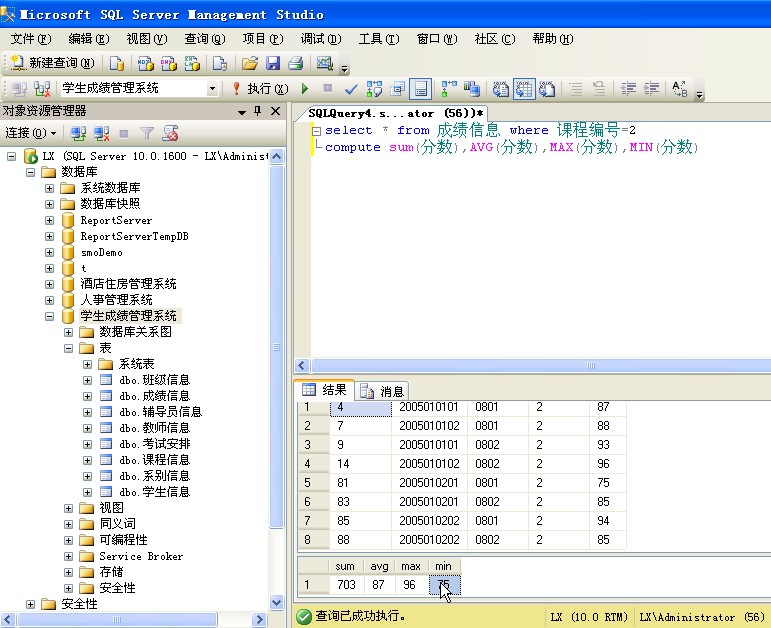Open the 工具 menu
Image resolution: width=771 pixels, height=628 pixels.
point(379,39)
